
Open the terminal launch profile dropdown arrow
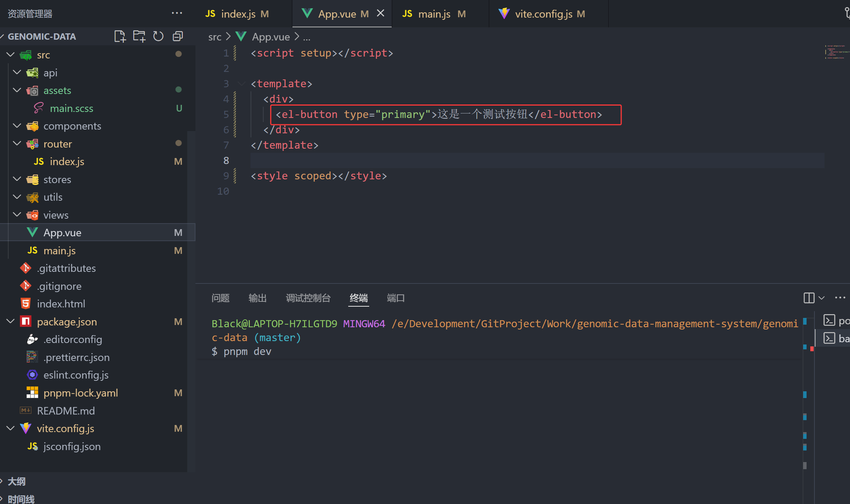[822, 298]
